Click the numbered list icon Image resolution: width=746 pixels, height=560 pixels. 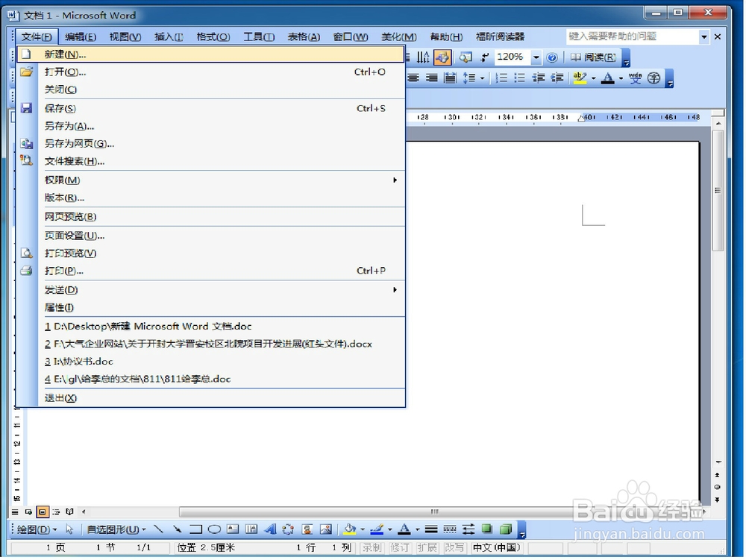click(x=501, y=78)
